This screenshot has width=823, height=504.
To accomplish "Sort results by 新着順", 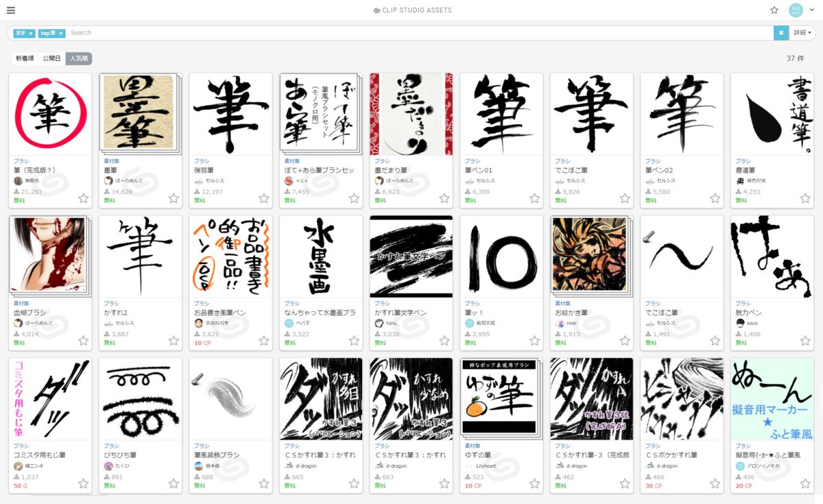I will [25, 59].
